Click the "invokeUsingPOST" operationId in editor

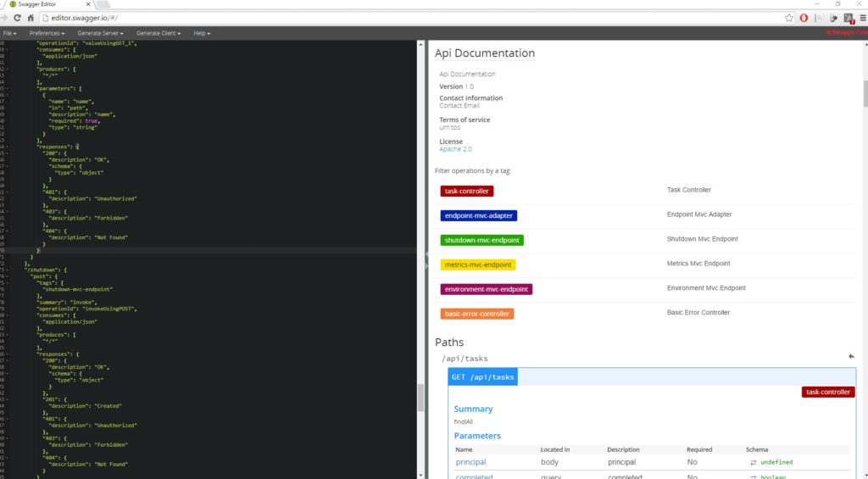(109, 309)
